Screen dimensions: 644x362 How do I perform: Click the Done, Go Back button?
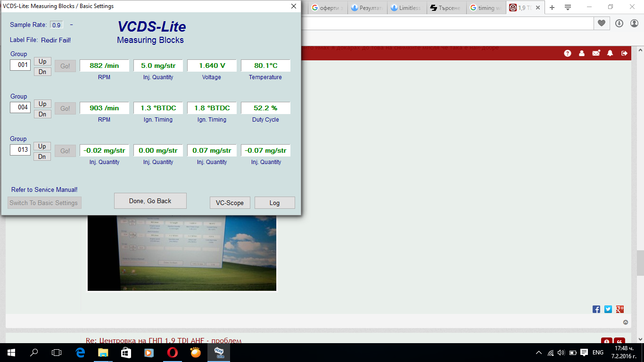(x=150, y=201)
